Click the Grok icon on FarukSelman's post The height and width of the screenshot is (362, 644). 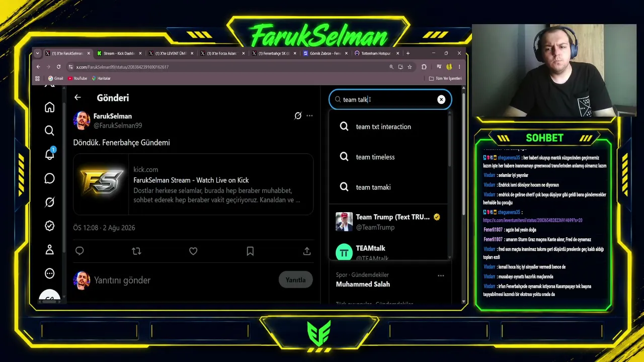pos(298,116)
